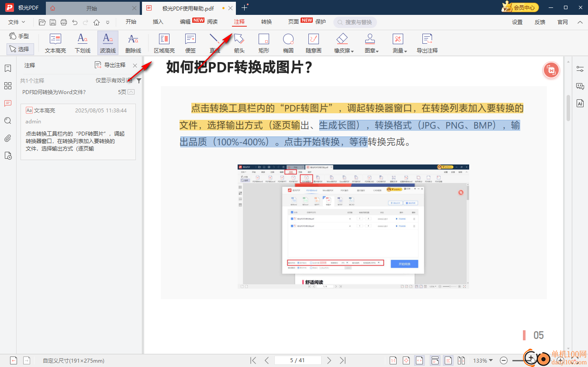Select the 文本高亮 text highlight tool
This screenshot has height=367, width=588.
55,43
